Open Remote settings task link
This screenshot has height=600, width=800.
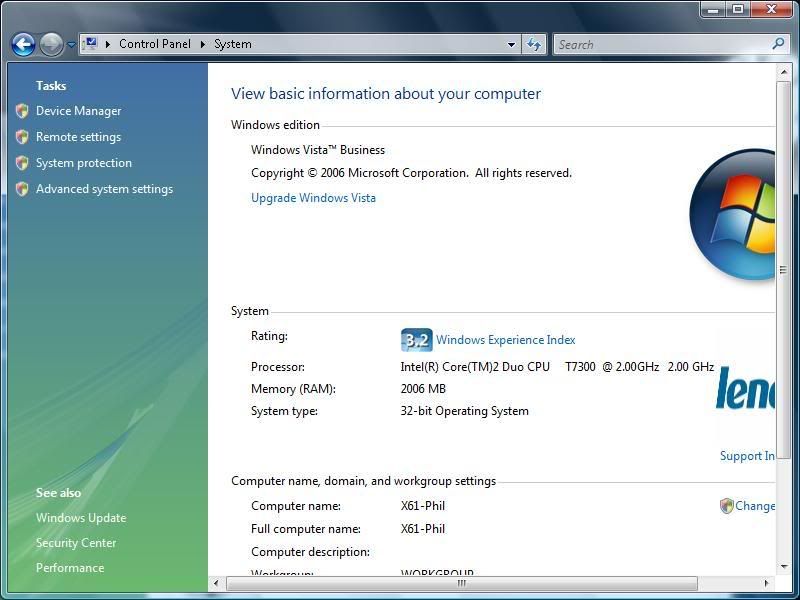click(79, 137)
